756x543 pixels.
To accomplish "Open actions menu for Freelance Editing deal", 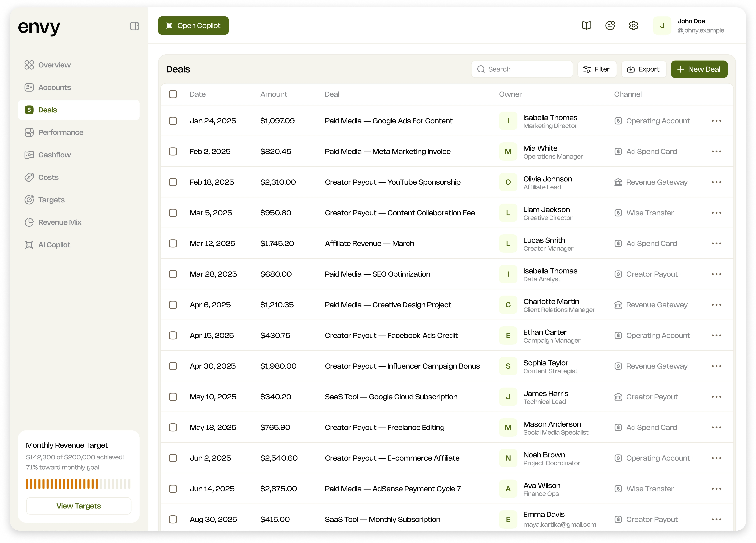I will (716, 427).
